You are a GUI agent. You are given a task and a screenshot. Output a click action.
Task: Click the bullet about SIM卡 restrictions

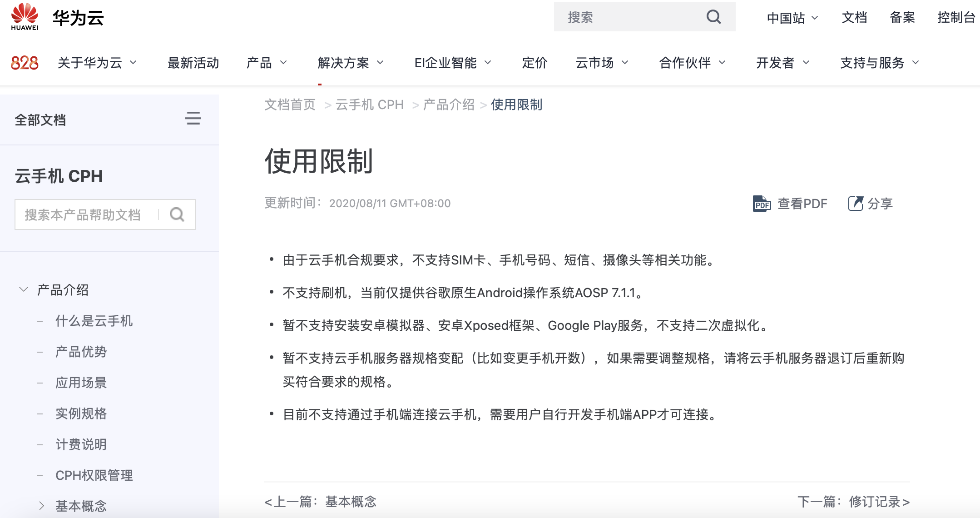click(x=500, y=260)
